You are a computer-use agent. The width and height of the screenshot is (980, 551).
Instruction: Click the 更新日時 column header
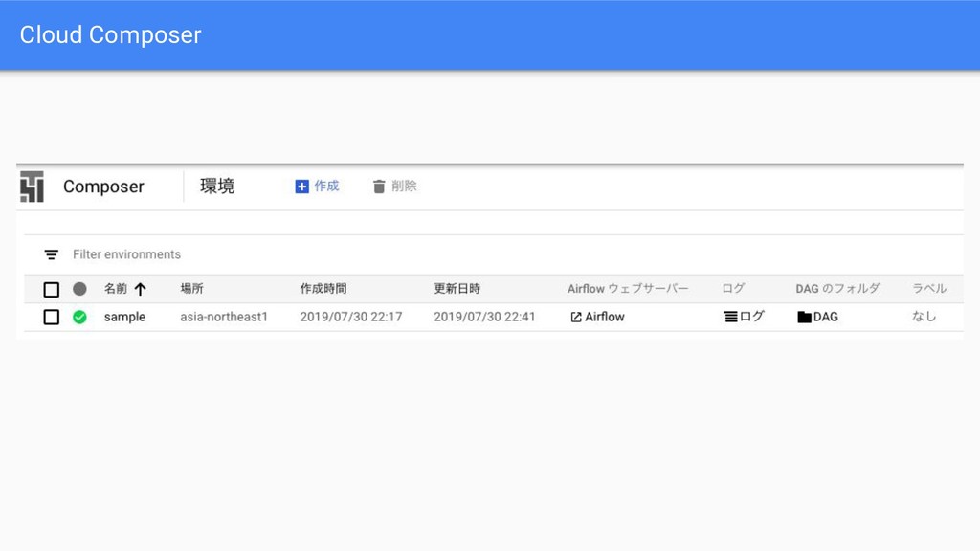(x=457, y=289)
